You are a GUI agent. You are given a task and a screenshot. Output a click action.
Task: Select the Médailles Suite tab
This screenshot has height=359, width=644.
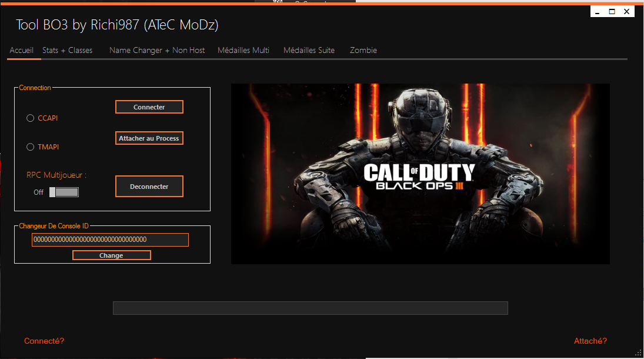click(x=309, y=50)
